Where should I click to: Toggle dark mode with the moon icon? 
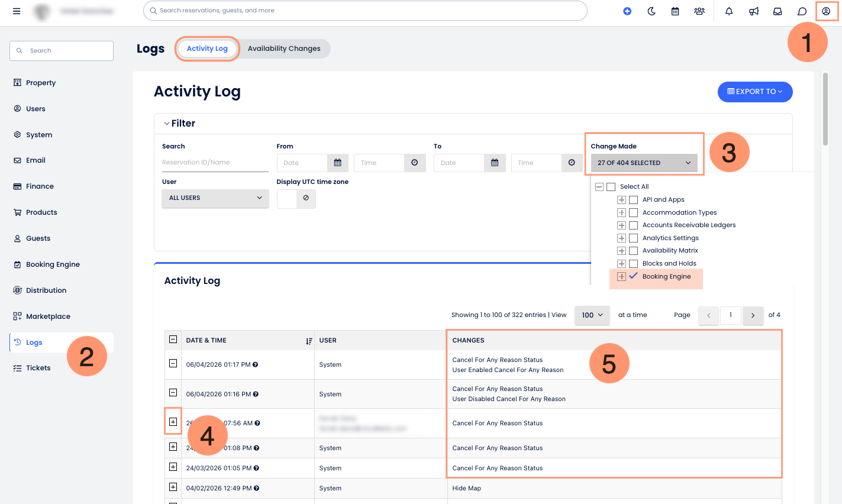(x=651, y=11)
